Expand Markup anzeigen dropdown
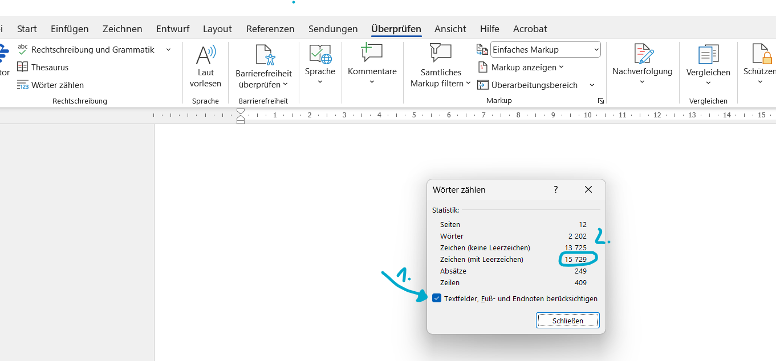This screenshot has width=776, height=362. [561, 67]
